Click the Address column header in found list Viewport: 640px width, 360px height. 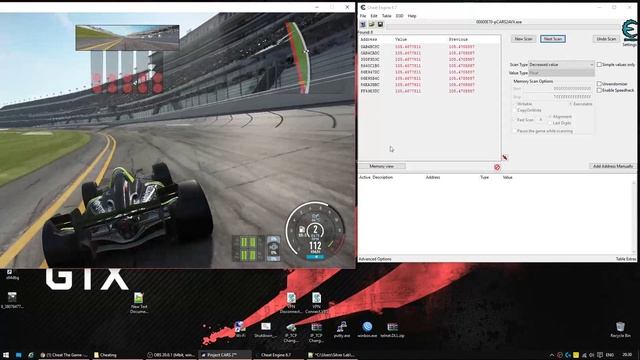click(369, 40)
